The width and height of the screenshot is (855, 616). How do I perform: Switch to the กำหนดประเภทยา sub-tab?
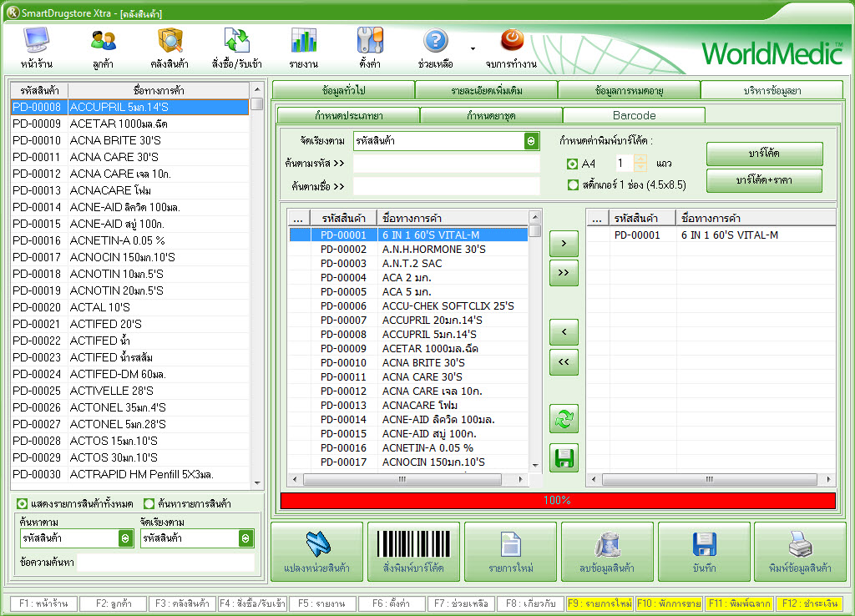(x=348, y=115)
